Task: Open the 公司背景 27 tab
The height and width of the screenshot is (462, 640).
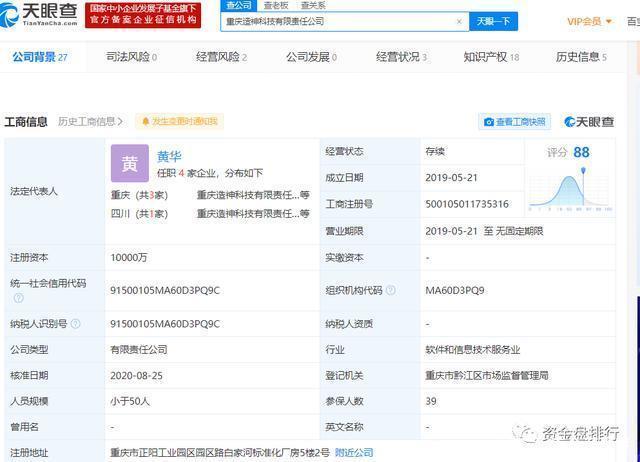Action: 40,57
